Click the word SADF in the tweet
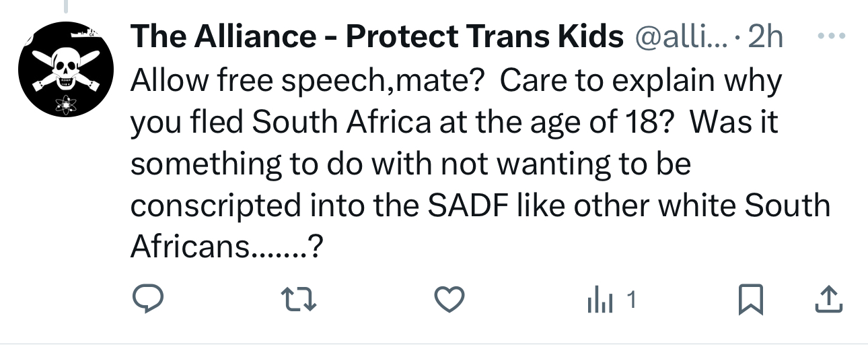 468,205
